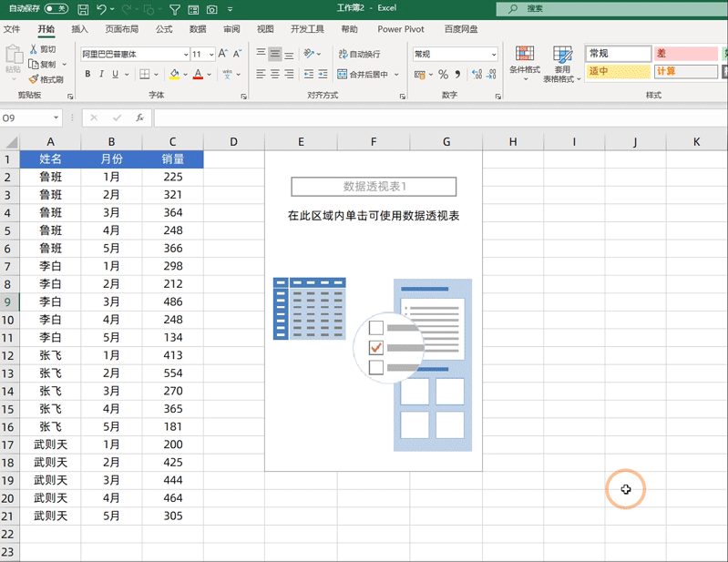Open the number format (常规) dropdown
The width and height of the screenshot is (728, 562).
(493, 55)
